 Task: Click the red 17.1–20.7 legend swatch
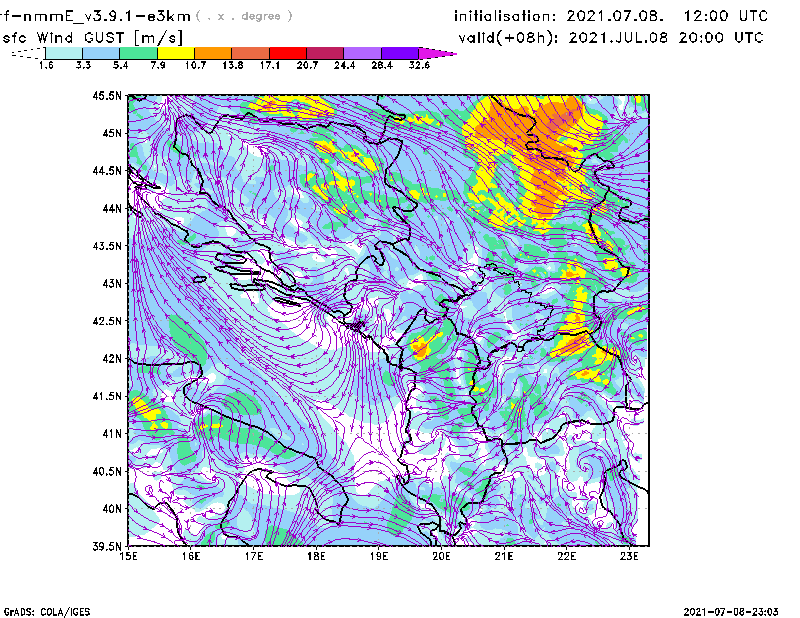click(288, 53)
